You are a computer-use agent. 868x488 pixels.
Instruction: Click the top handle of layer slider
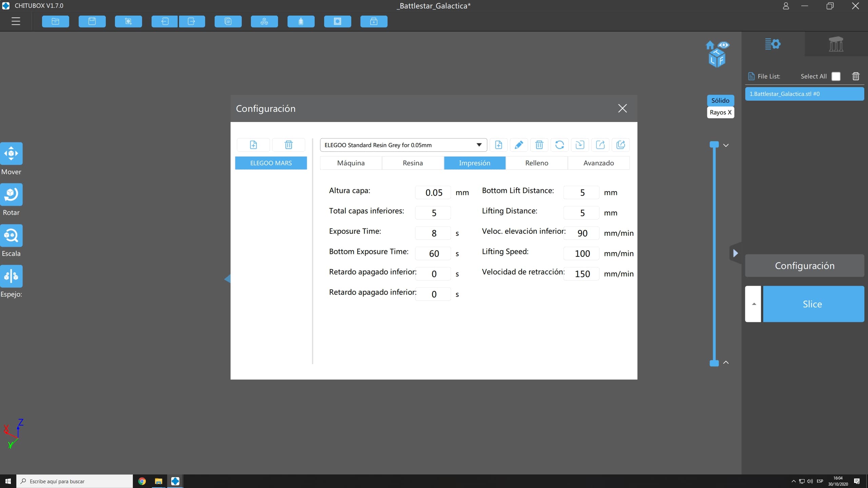(714, 145)
